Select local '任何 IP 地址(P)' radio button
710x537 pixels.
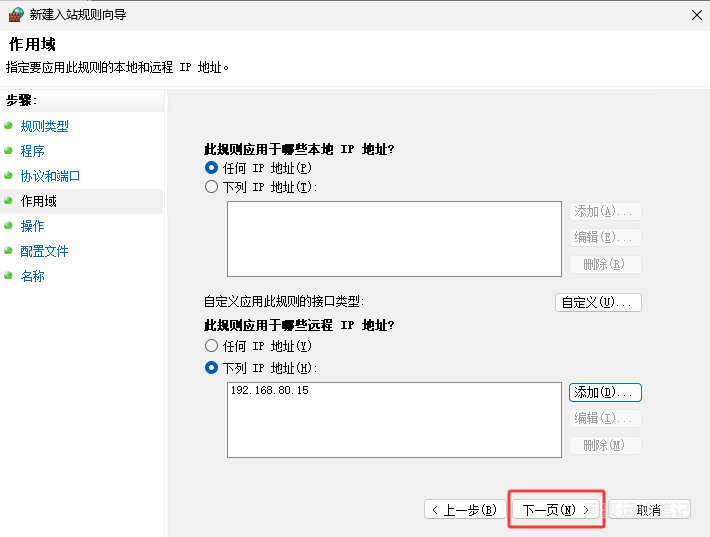point(211,168)
